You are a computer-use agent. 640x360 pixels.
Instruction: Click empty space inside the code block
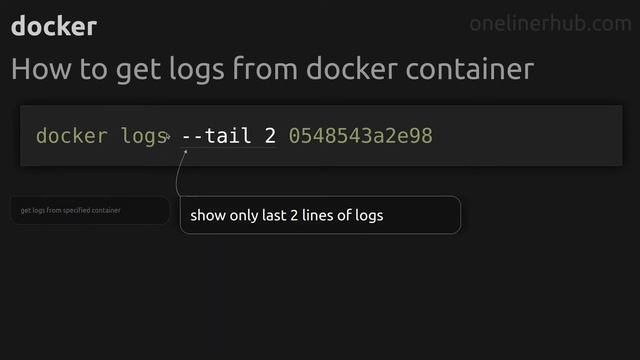pos(527,136)
